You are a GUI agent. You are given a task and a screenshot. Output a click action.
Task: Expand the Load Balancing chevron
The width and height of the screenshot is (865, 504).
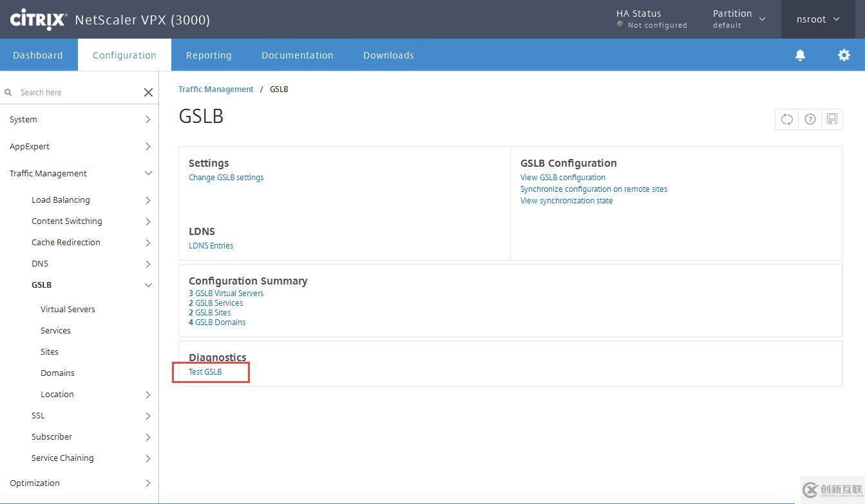[x=147, y=200]
